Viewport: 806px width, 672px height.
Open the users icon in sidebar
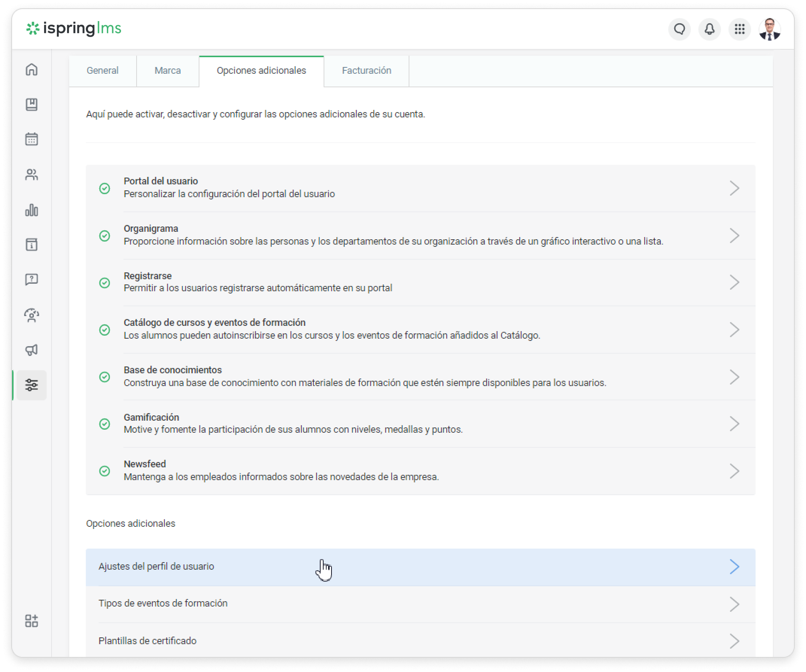tap(32, 175)
